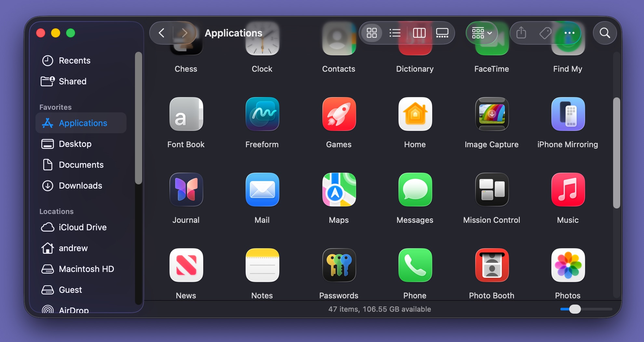Click the sidebar vertical scrollbar
This screenshot has height=342, width=644.
pyautogui.click(x=139, y=118)
